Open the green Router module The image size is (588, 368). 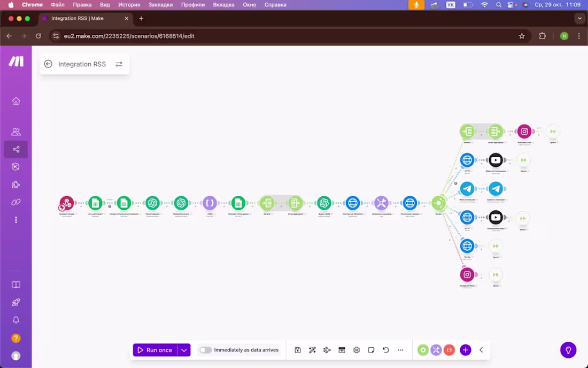pos(438,203)
